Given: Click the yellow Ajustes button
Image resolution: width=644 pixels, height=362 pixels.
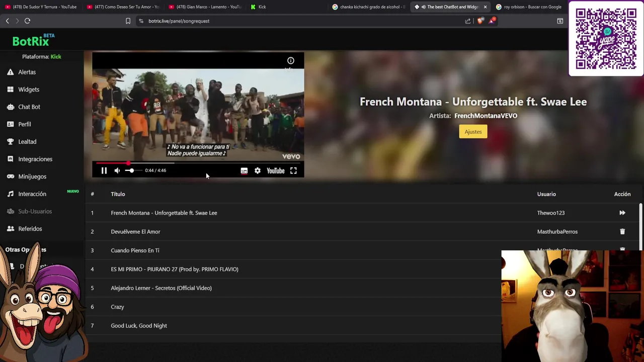Looking at the screenshot, I should click(x=473, y=132).
